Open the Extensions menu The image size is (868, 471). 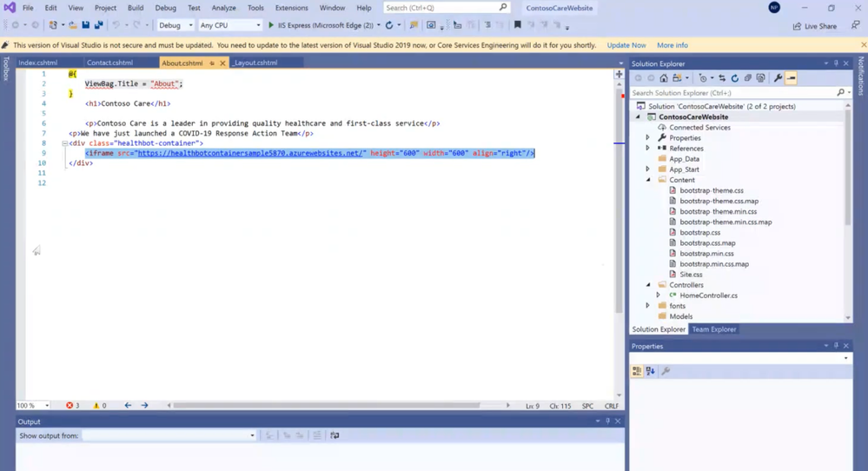point(292,8)
